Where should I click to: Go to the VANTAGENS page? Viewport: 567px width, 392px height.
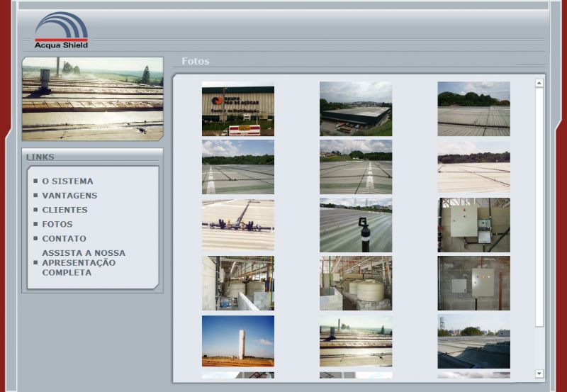tap(69, 196)
